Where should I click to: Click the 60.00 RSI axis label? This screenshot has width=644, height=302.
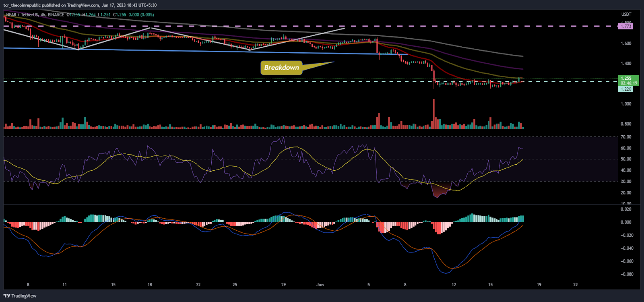click(626, 148)
